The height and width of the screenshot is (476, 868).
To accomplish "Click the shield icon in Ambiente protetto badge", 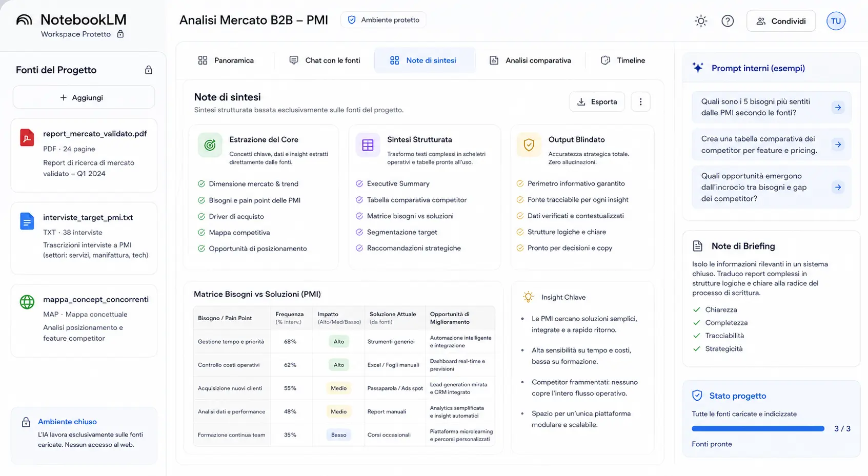I will click(x=352, y=20).
